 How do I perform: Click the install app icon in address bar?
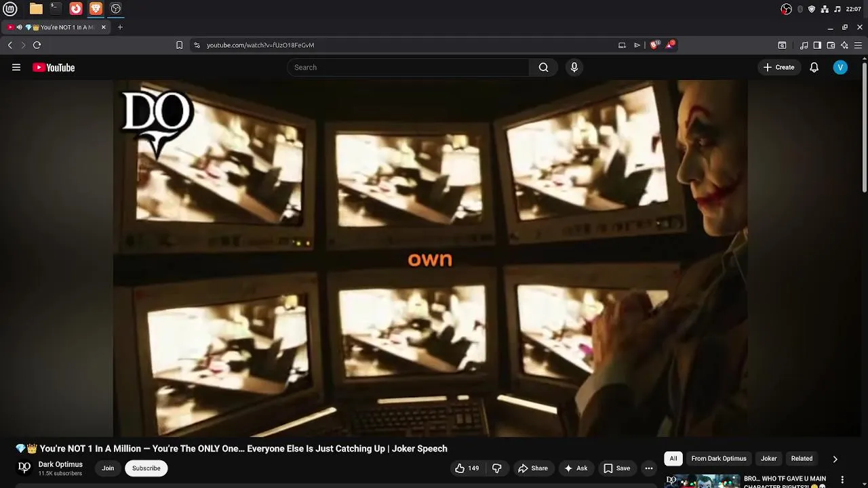pos(622,45)
